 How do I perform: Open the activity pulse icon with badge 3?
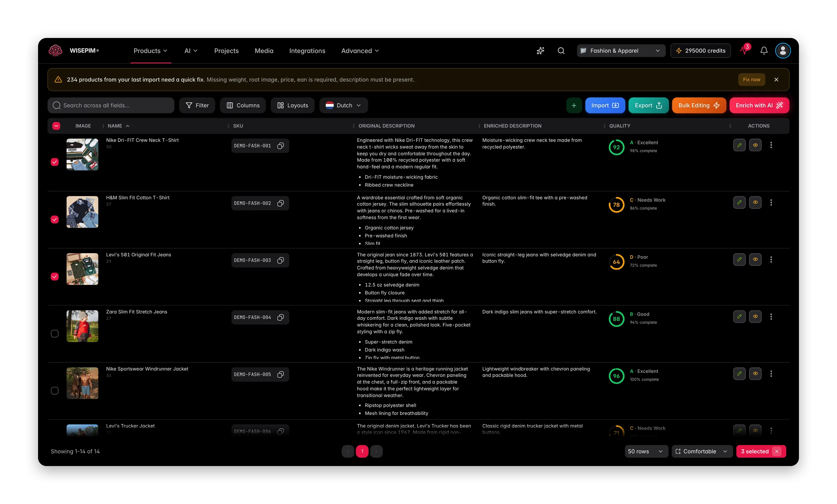[745, 50]
